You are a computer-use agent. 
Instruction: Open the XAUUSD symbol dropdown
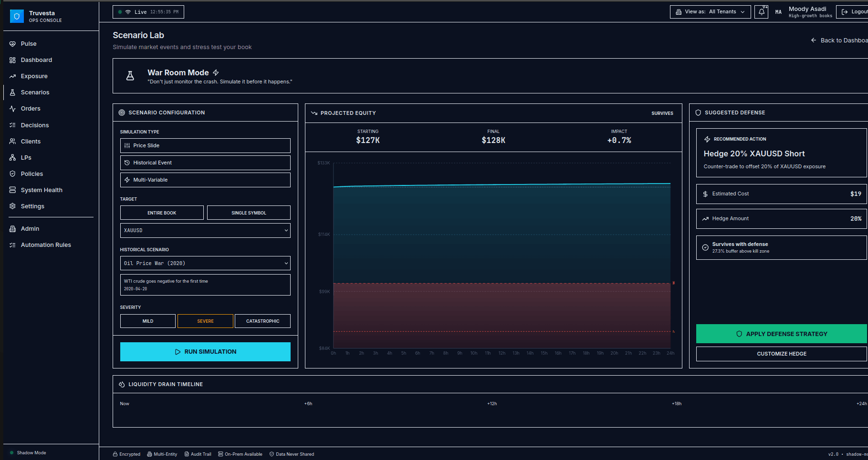[205, 230]
